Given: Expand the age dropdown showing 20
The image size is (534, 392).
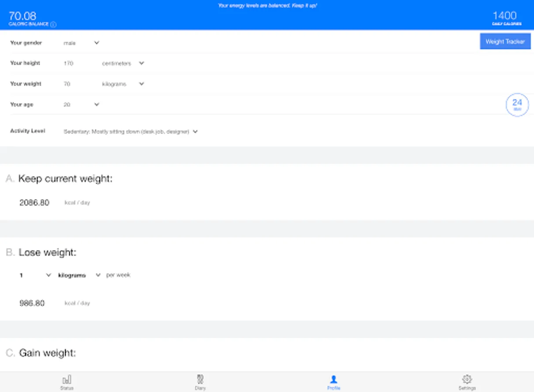Looking at the screenshot, I should [81, 105].
